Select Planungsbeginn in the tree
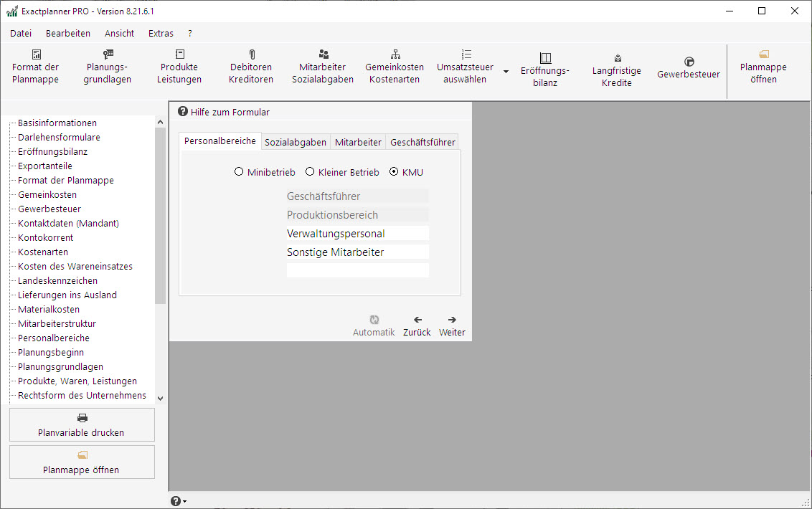Viewport: 812px width, 509px height. (x=51, y=352)
